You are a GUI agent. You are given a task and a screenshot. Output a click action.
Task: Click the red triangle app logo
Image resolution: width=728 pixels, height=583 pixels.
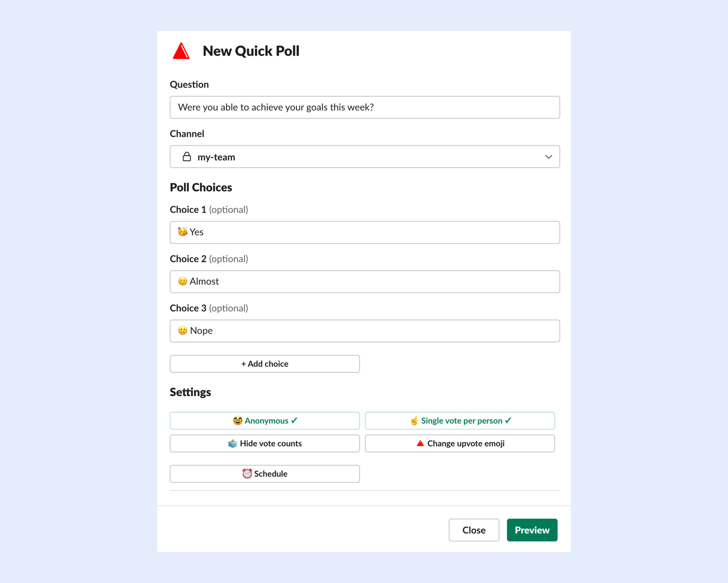coord(181,51)
